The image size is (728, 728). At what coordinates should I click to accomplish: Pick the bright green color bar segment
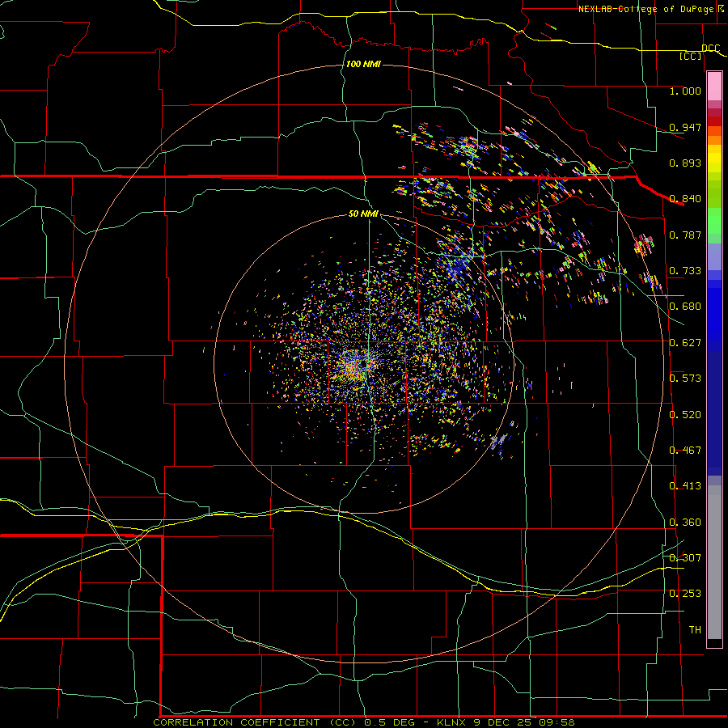click(x=714, y=221)
